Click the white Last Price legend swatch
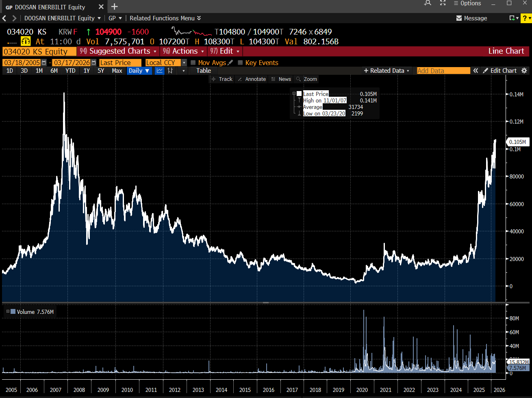Image resolution: width=532 pixels, height=398 pixels. [x=299, y=94]
